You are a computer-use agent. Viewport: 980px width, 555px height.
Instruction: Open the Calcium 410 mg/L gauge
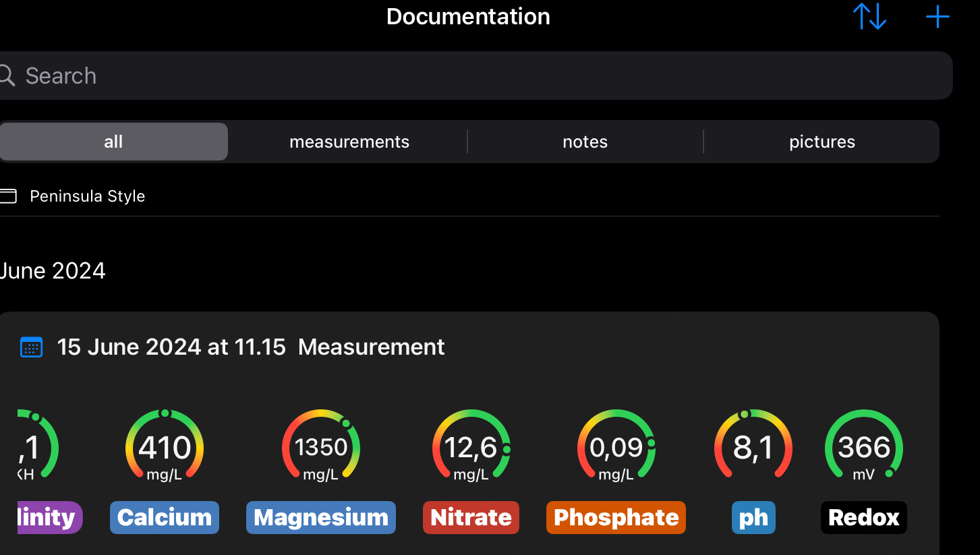coord(165,446)
